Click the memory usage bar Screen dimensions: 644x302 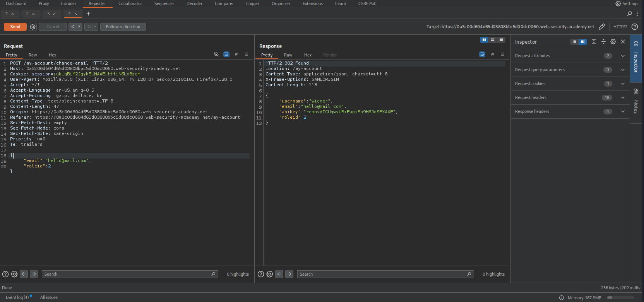[x=621, y=298]
